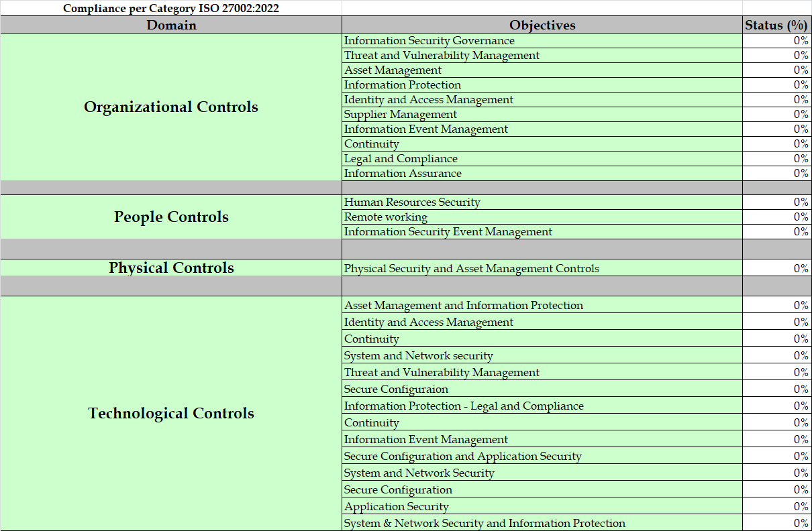Click the 0% status cell for Legal and Compliance
Screen dimensions: 812x531
(776, 158)
